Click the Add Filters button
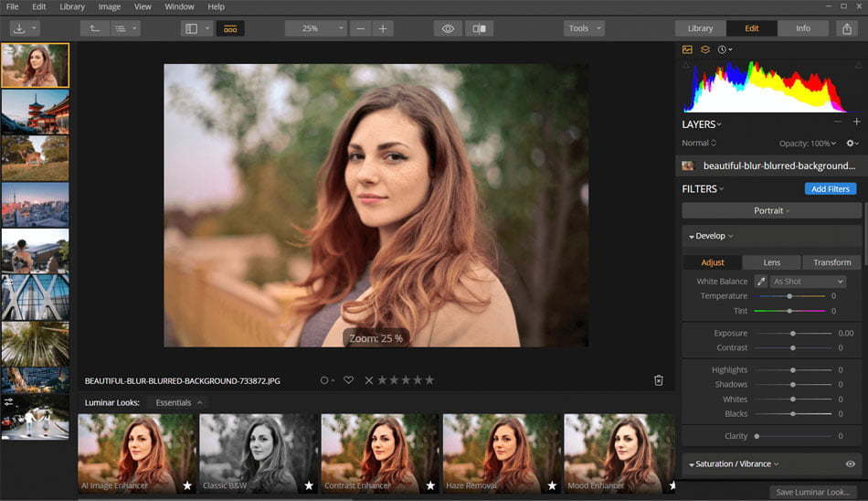Image resolution: width=868 pixels, height=501 pixels. [831, 189]
